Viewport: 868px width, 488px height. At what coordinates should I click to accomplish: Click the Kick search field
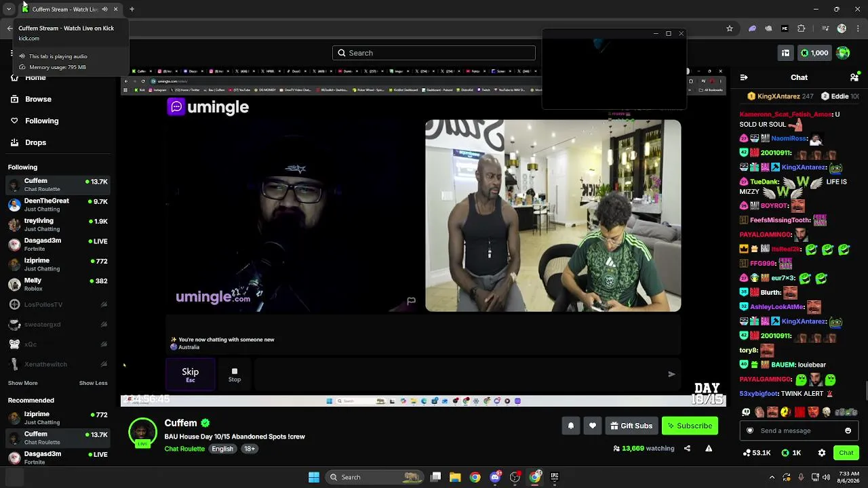coord(434,53)
